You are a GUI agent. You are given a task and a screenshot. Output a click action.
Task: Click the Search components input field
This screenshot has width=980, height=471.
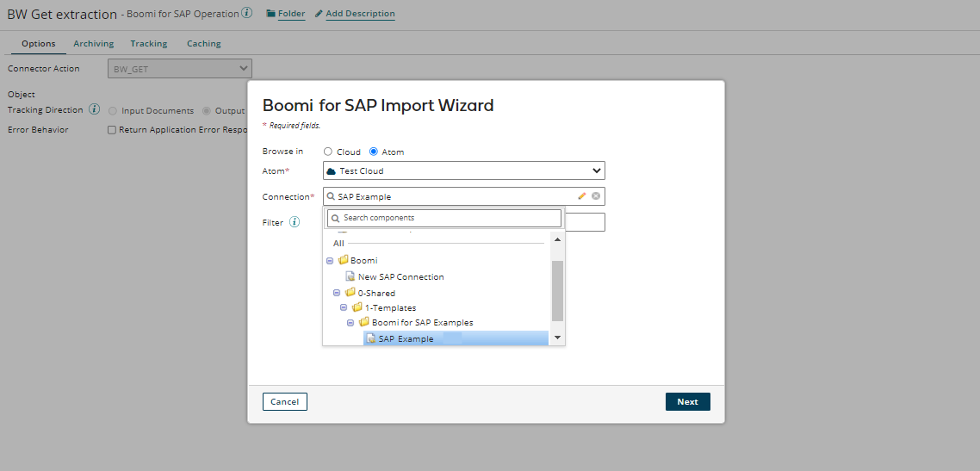444,218
